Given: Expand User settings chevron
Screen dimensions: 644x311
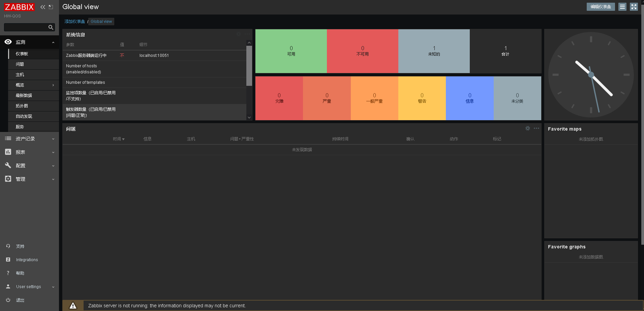Looking at the screenshot, I should coord(53,287).
